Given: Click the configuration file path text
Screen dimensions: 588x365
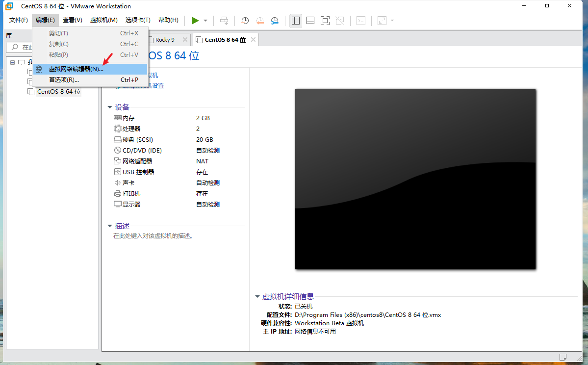Looking at the screenshot, I should [368, 315].
